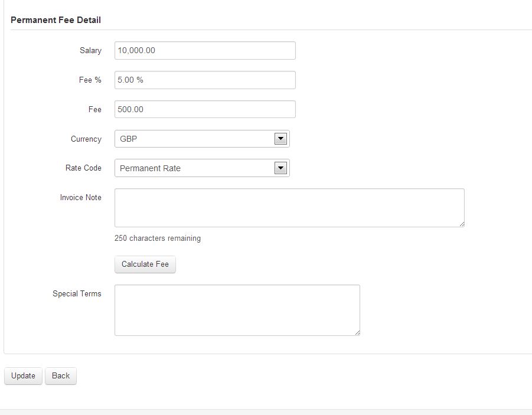Click the GBP currency combo box

click(x=202, y=139)
